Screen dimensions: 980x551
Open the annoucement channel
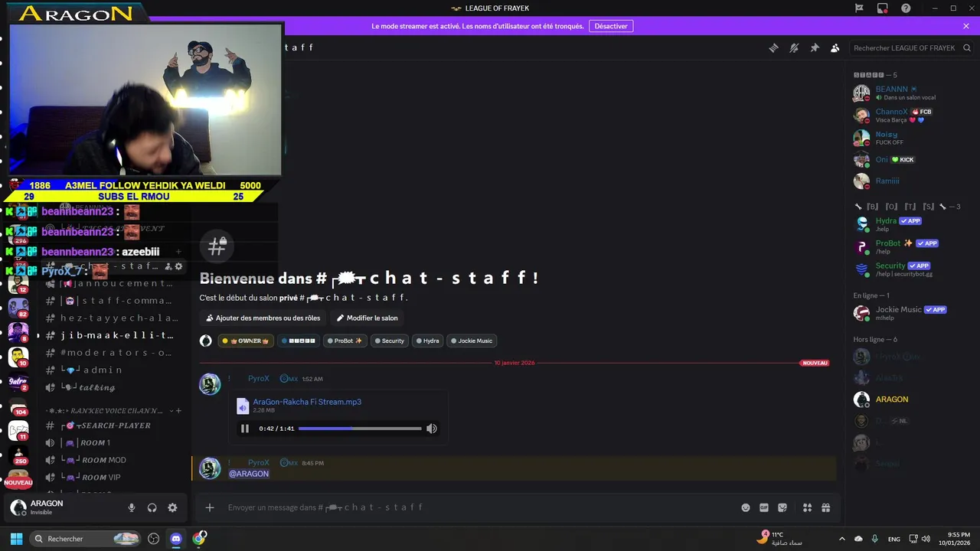click(113, 283)
